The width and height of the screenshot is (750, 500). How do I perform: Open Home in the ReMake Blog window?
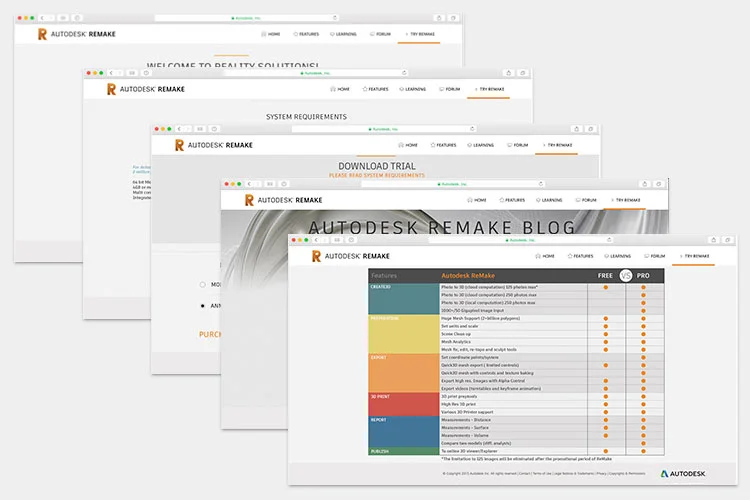tap(477, 200)
